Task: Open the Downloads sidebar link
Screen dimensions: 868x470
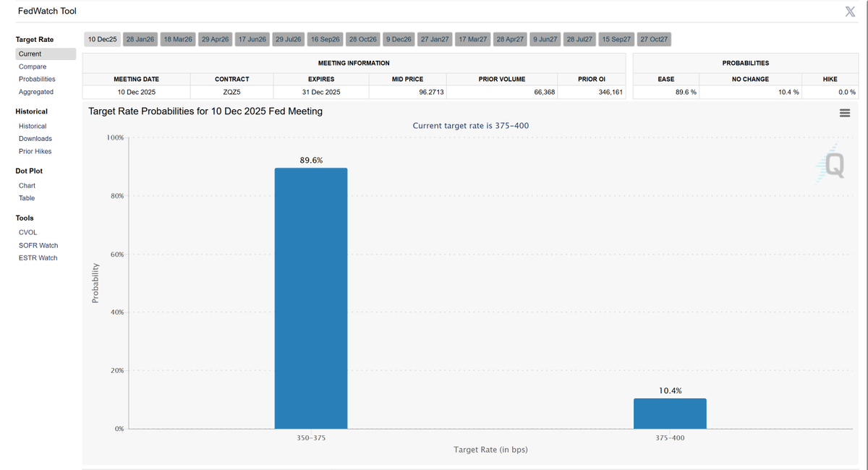Action: (x=35, y=138)
